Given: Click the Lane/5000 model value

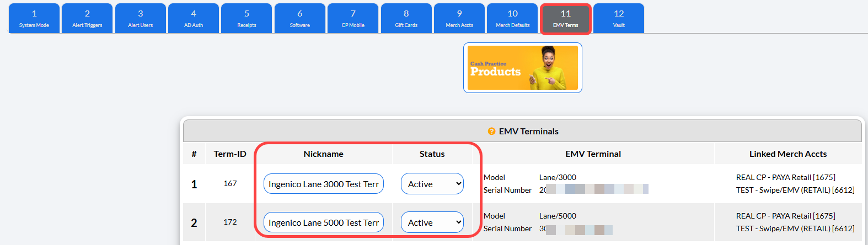Looking at the screenshot, I should pos(558,216).
